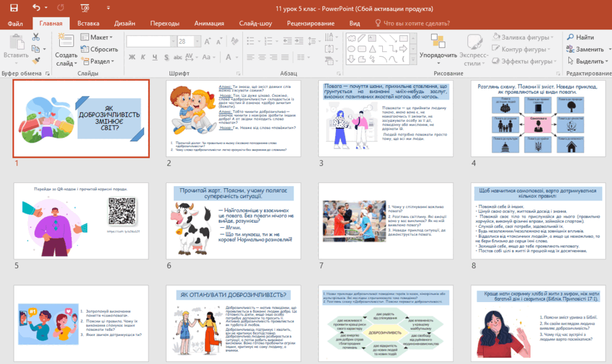This screenshot has width=612, height=364.
Task: Switch to the Анимация tab
Action: coord(209,23)
